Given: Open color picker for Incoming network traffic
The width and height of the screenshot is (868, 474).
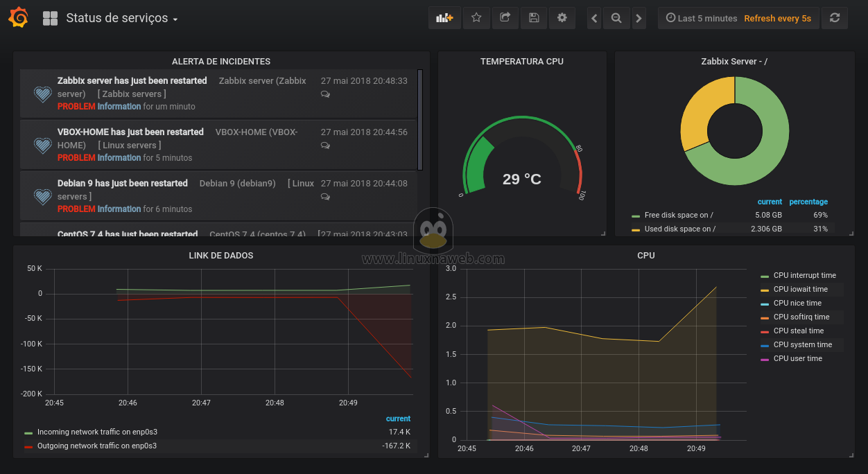Looking at the screenshot, I should coord(28,433).
